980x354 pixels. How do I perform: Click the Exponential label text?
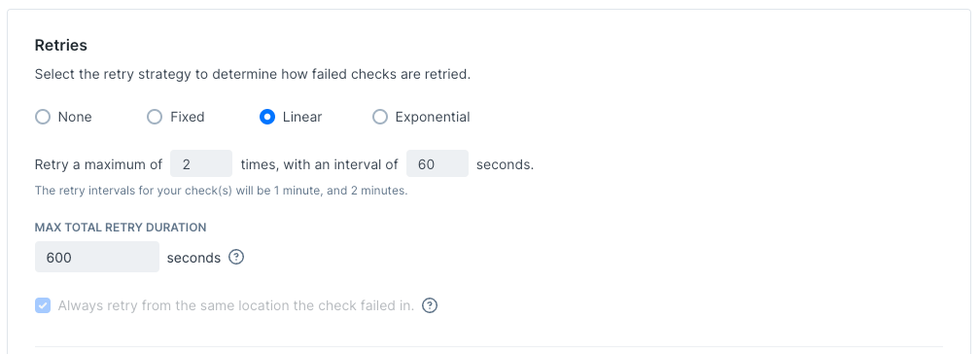(x=433, y=117)
